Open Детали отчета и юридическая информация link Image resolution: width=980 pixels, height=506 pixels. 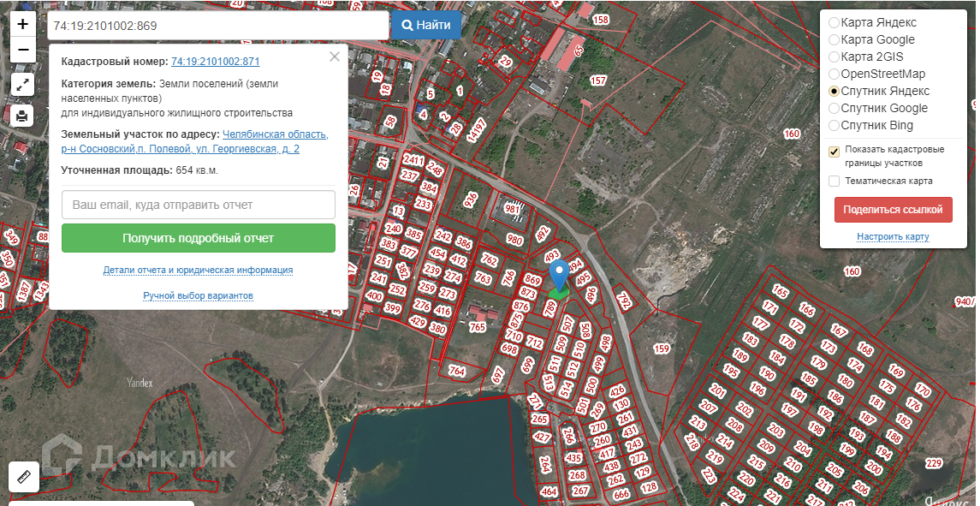198,271
